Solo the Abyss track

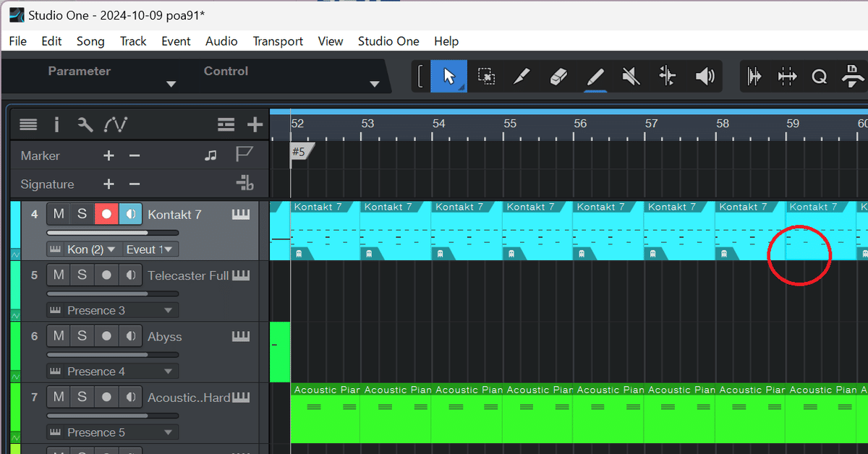click(x=82, y=335)
